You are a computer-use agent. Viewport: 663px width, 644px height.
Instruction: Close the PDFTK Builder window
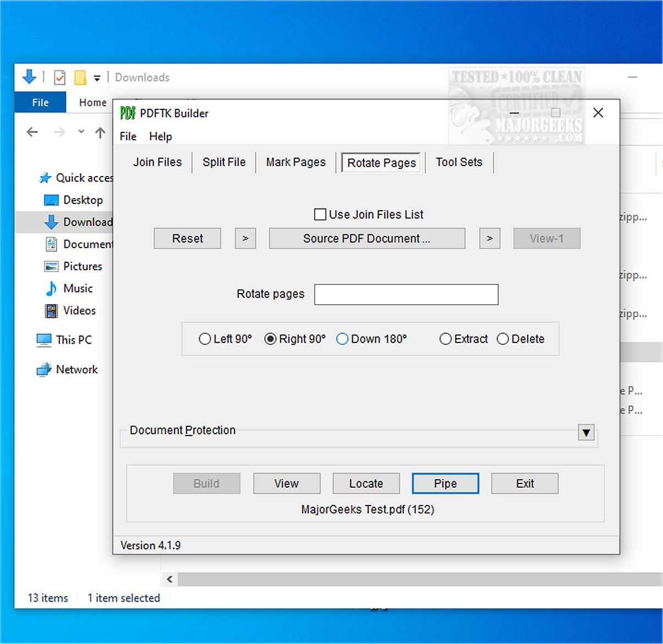(599, 113)
